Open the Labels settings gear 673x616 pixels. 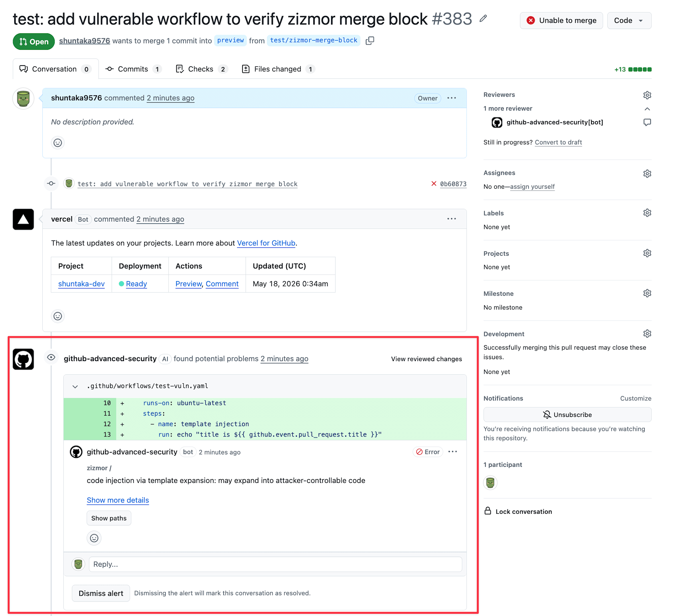(647, 213)
